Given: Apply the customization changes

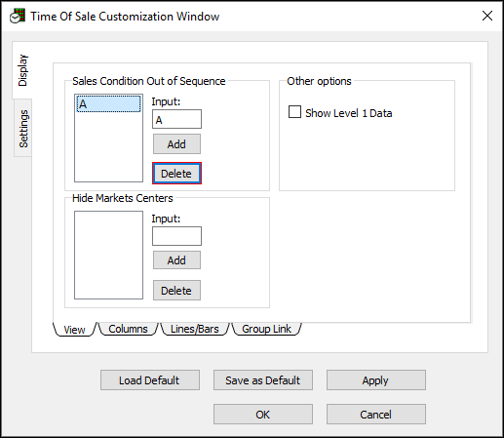Looking at the screenshot, I should (376, 379).
